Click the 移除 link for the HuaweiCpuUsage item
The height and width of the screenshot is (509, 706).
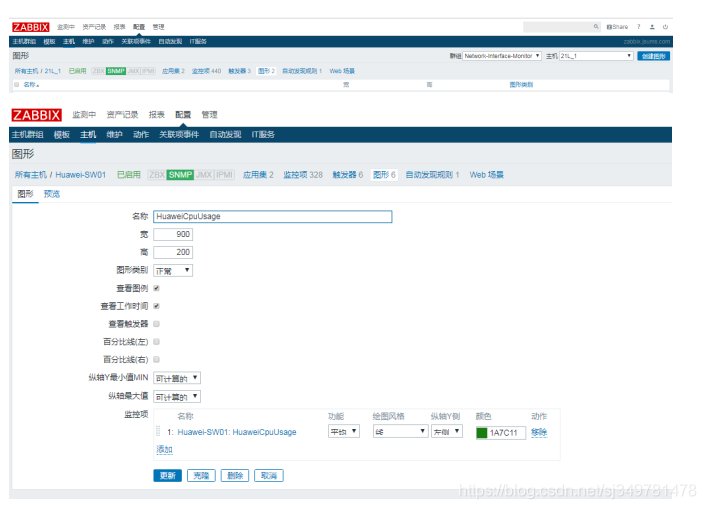click(539, 432)
